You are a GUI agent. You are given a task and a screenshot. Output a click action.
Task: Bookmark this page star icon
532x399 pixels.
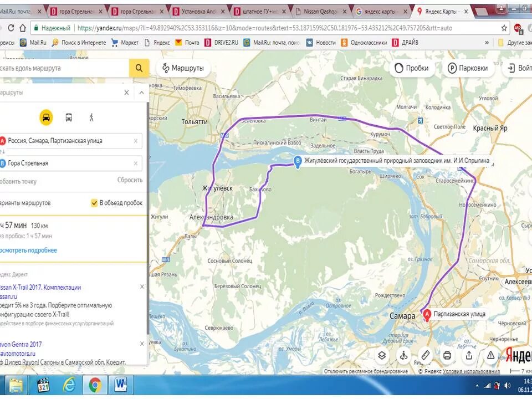[504, 28]
